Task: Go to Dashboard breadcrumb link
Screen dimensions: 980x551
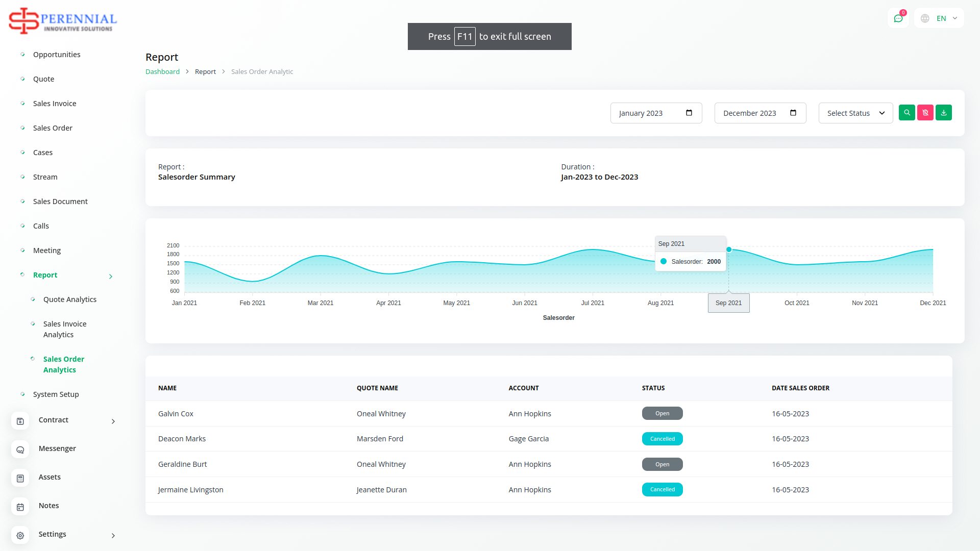Action: (x=162, y=72)
